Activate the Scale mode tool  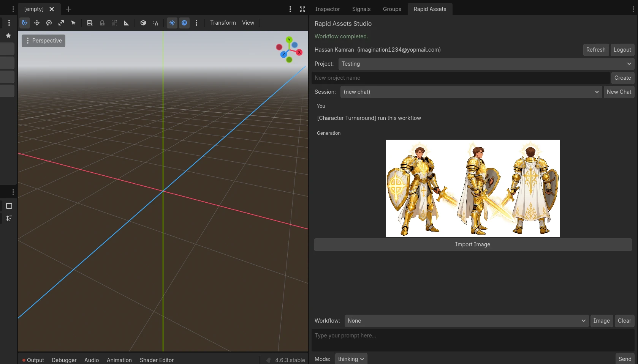(x=61, y=23)
